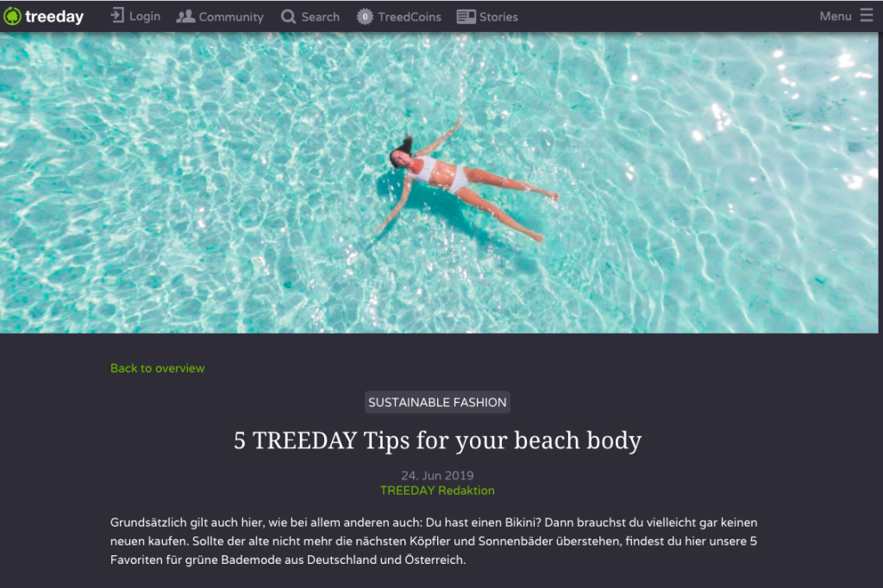This screenshot has width=883, height=588.
Task: Click the Community people icon
Action: pos(185,16)
